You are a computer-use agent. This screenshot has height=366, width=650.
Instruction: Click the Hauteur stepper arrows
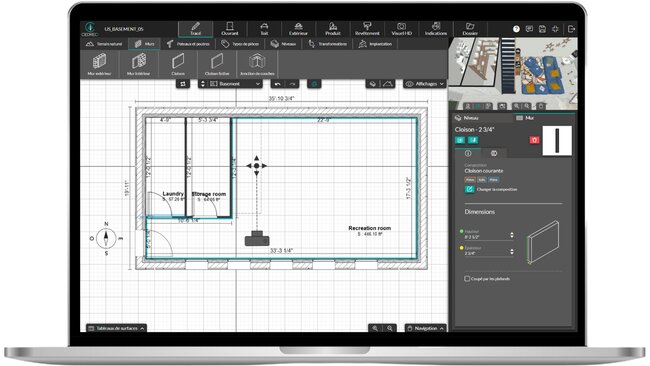512,235
